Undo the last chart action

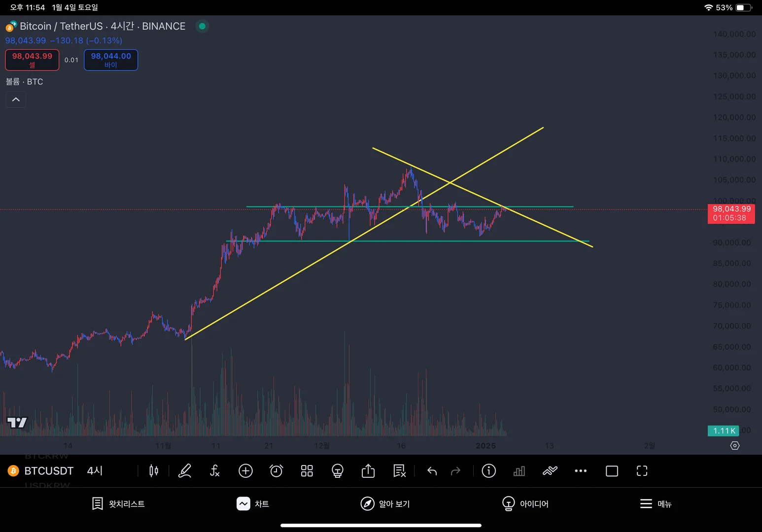(x=432, y=471)
